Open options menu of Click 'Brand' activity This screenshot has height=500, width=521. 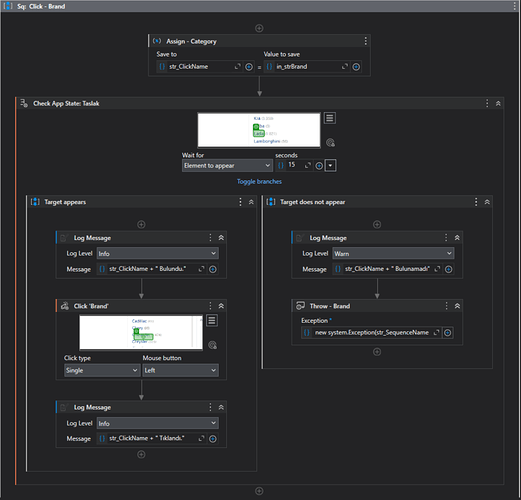click(x=210, y=306)
